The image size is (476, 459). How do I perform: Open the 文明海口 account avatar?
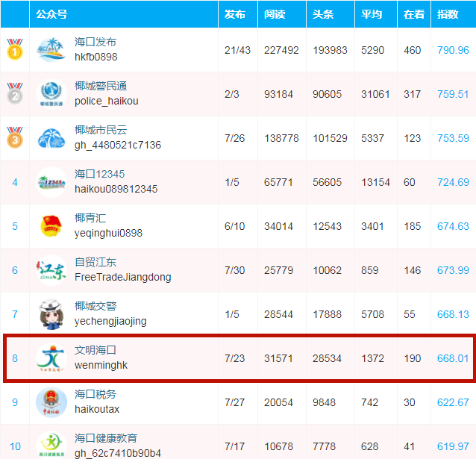51,358
